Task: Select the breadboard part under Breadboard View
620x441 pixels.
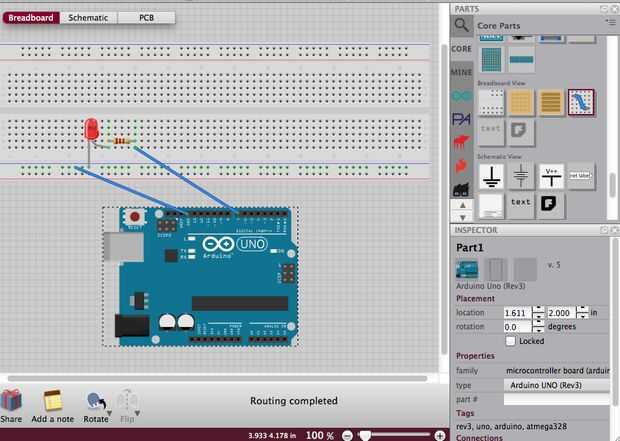Action: [491, 102]
